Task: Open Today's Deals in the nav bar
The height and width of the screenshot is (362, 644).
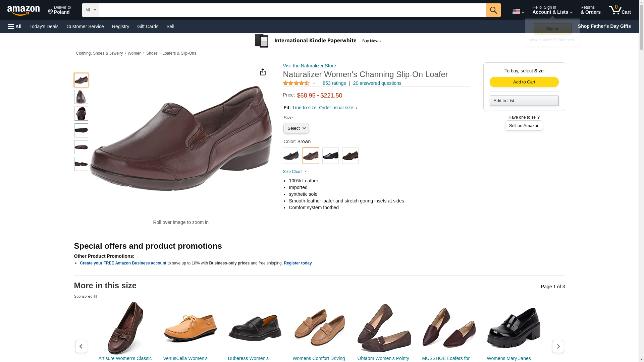Action: 44,26
